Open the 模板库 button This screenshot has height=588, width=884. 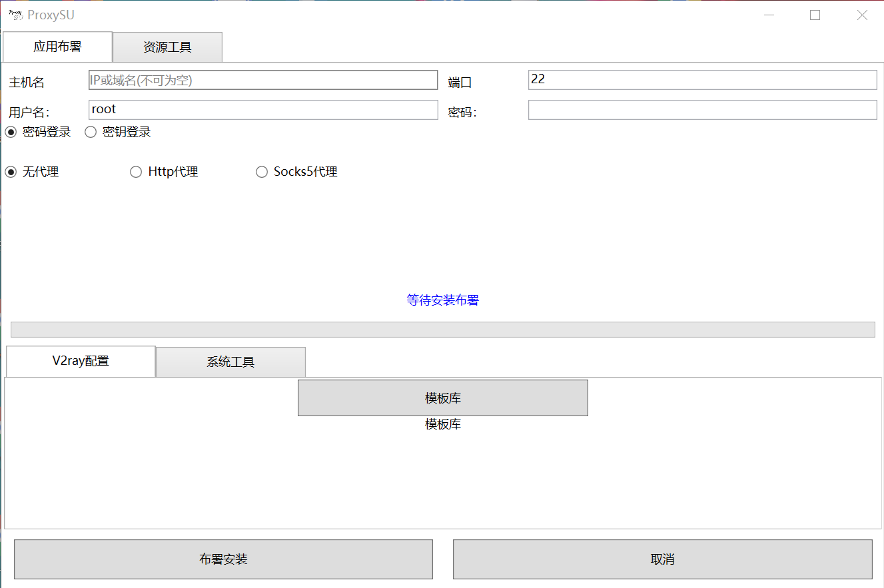443,398
